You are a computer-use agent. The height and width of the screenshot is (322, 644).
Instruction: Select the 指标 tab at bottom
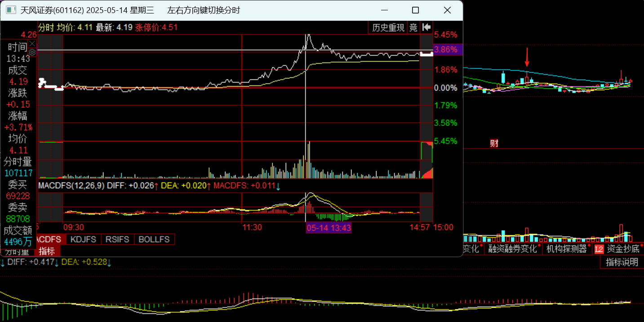(x=47, y=251)
